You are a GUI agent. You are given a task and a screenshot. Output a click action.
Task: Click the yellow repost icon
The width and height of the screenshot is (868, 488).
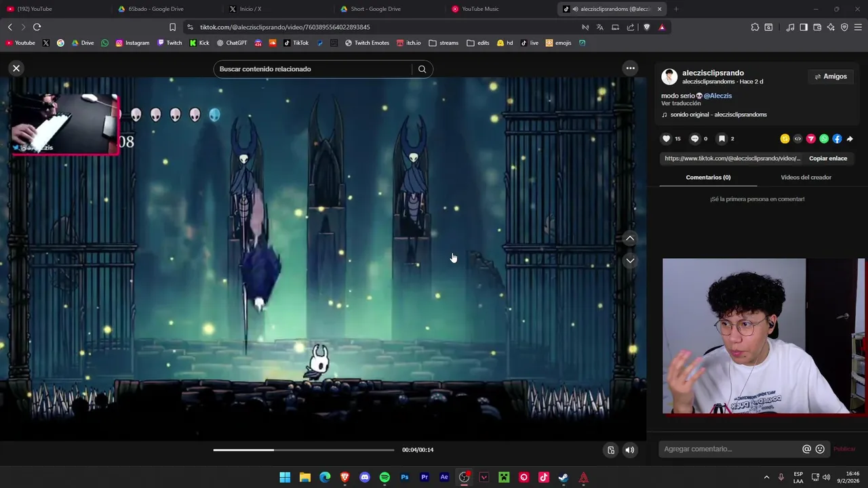[x=785, y=139]
